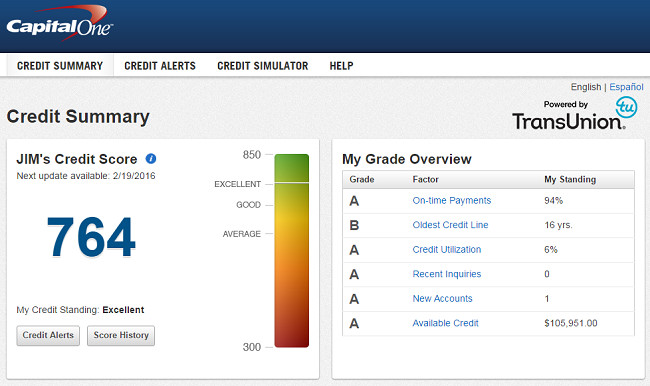The height and width of the screenshot is (386, 650).
Task: Open the Recent Inquiries factor link
Action: click(x=447, y=274)
